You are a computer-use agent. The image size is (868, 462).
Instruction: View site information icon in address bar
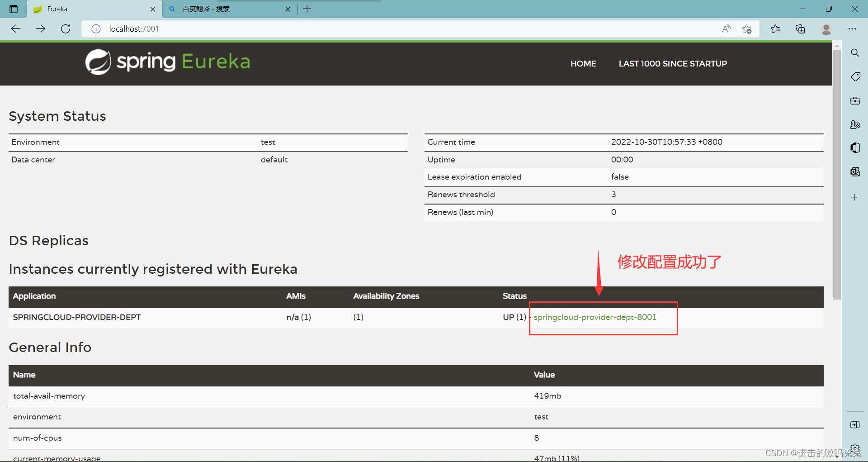(x=96, y=29)
